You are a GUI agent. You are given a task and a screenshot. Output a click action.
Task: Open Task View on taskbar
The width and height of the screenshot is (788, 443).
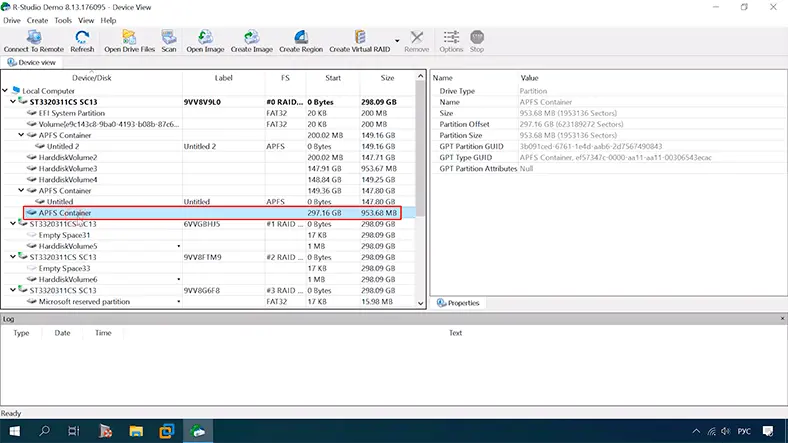coord(74,431)
